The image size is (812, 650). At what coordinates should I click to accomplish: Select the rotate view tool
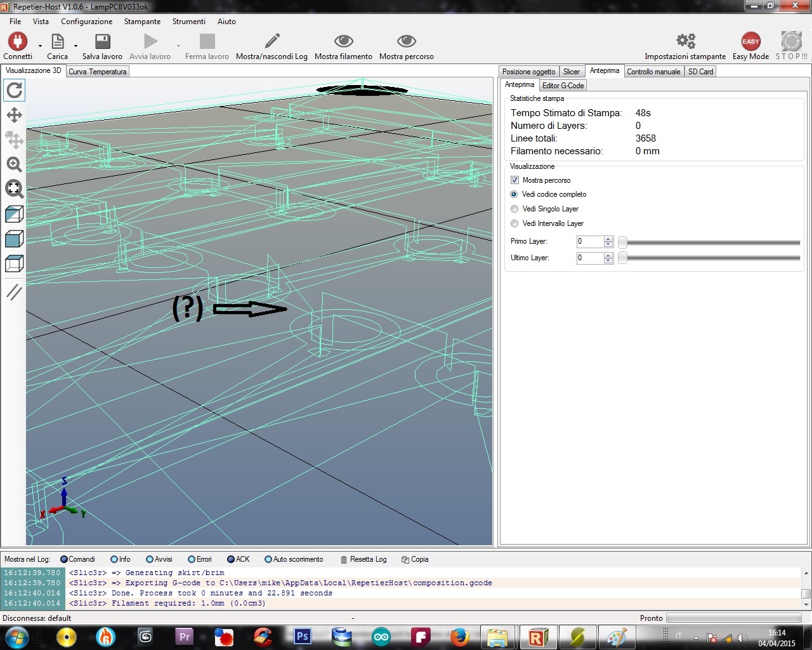point(15,90)
